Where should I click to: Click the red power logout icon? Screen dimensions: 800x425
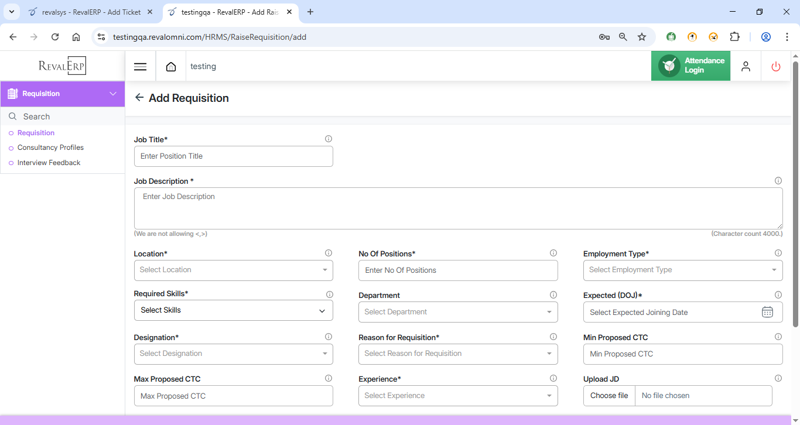coord(776,66)
